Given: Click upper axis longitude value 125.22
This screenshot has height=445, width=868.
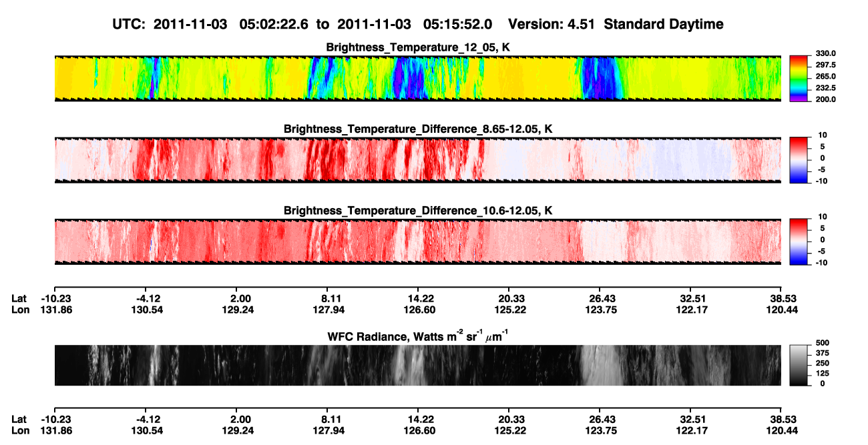Looking at the screenshot, I should (x=509, y=310).
